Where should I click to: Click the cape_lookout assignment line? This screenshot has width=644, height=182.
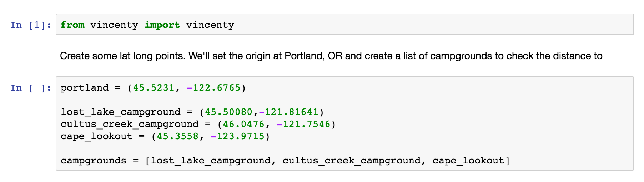click(x=165, y=136)
